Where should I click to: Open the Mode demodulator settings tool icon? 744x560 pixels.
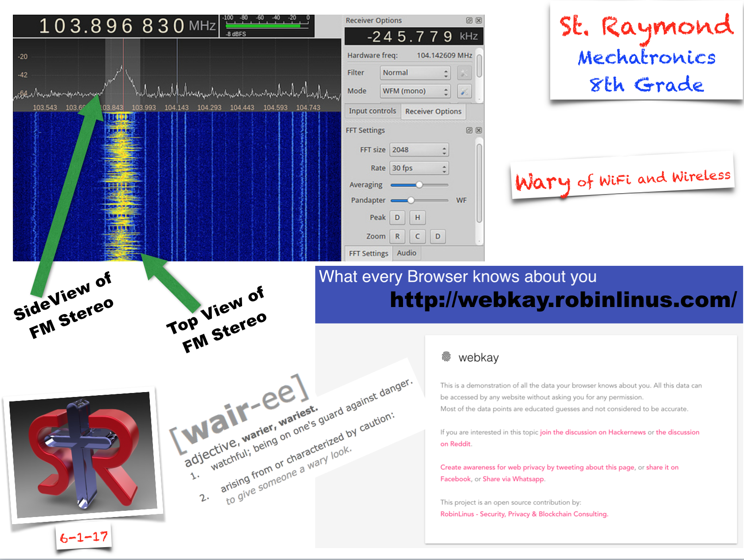[x=464, y=91]
